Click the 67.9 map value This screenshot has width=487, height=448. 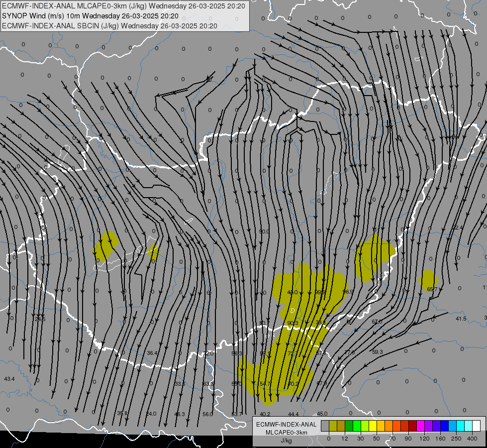(x=321, y=383)
